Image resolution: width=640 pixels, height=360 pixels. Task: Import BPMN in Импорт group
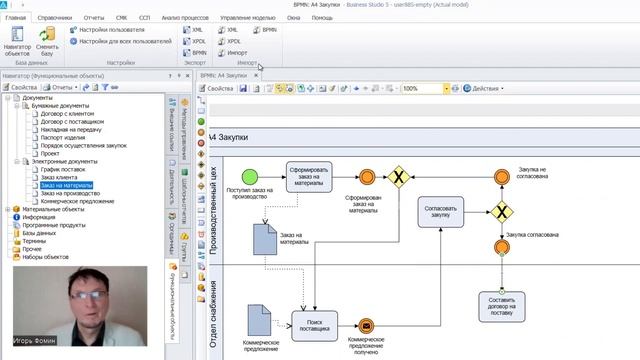click(265, 30)
